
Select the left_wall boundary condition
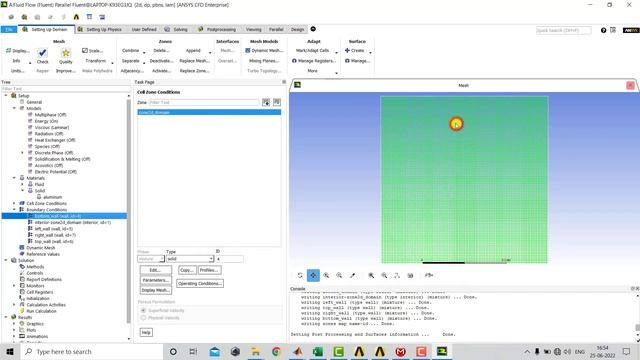point(54,229)
